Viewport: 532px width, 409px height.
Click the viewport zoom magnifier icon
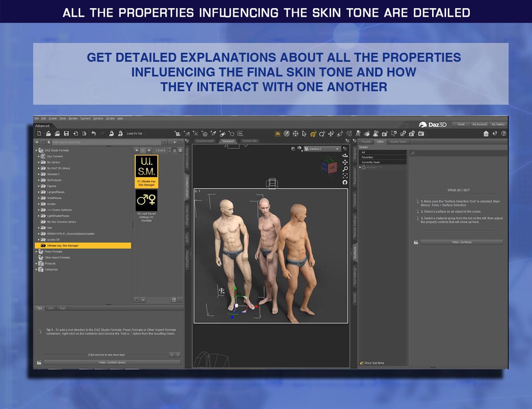point(345,169)
